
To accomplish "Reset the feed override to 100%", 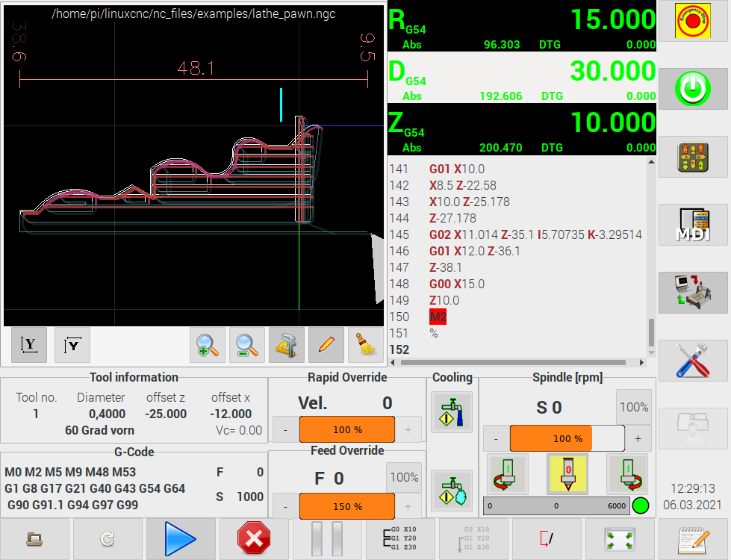I will [x=404, y=478].
